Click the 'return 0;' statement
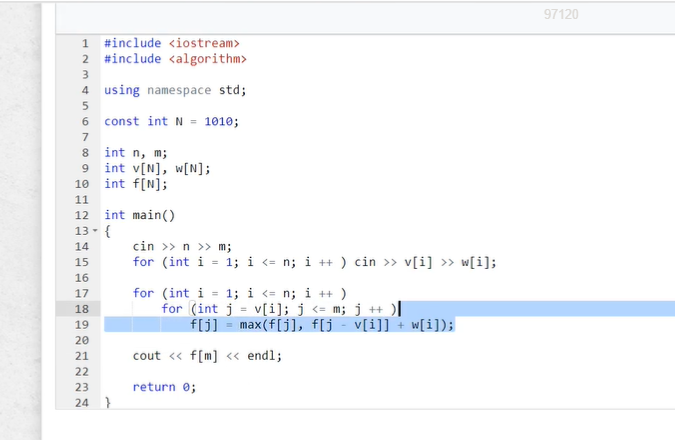The width and height of the screenshot is (675, 440). click(164, 387)
